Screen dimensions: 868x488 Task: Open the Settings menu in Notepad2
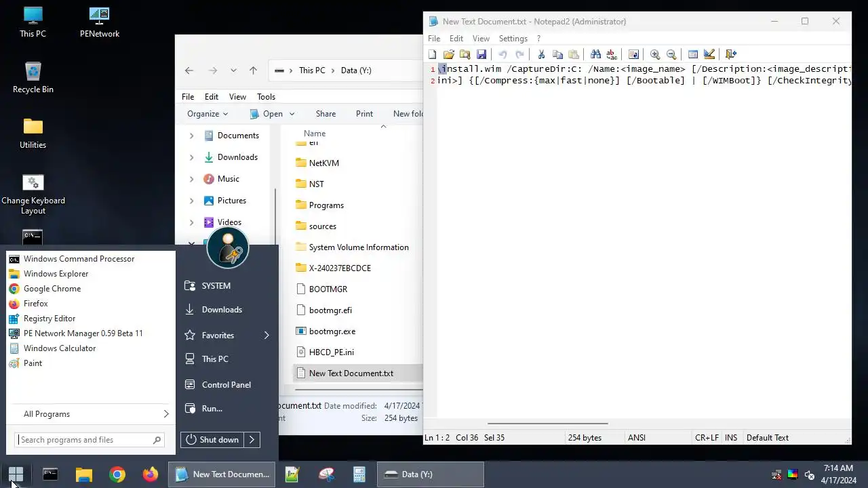[513, 39]
